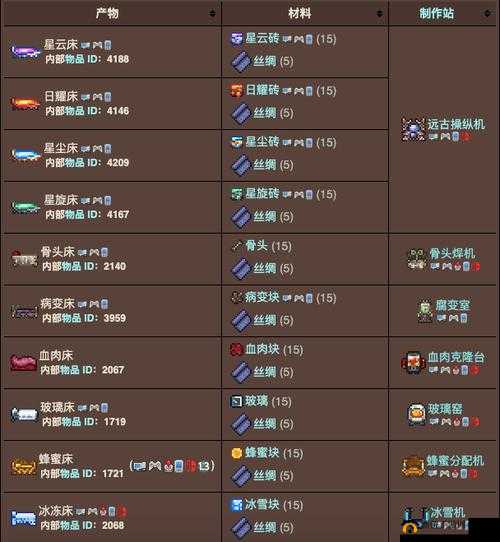This screenshot has width=500, height=542.
Task: Click the Frozen Bed (冰冻床) sprite
Action: pos(23,518)
